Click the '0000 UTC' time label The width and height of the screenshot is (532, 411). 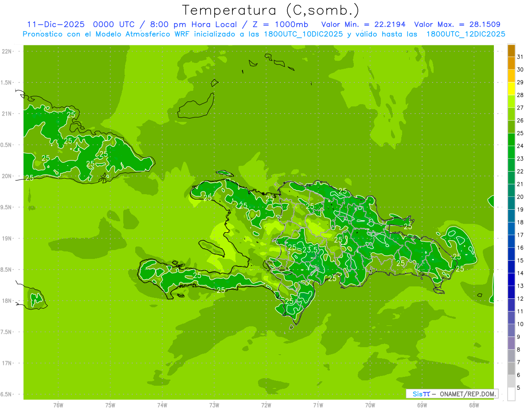[x=113, y=24]
